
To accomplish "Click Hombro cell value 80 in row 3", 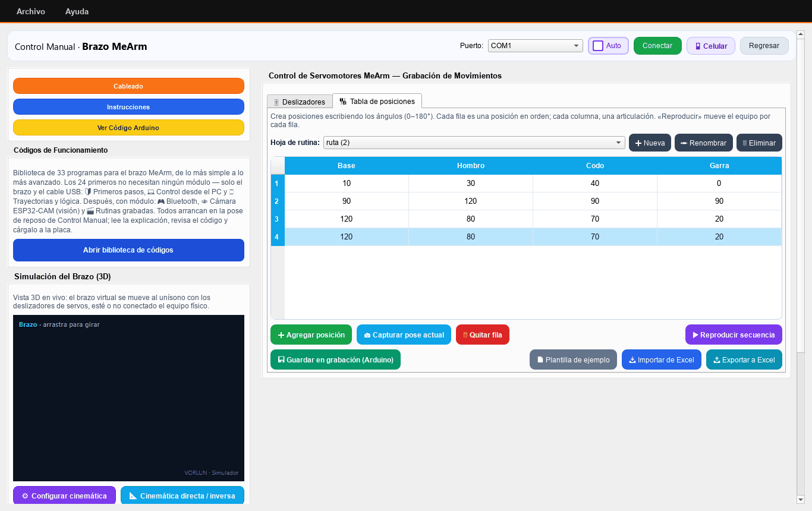I will click(471, 219).
